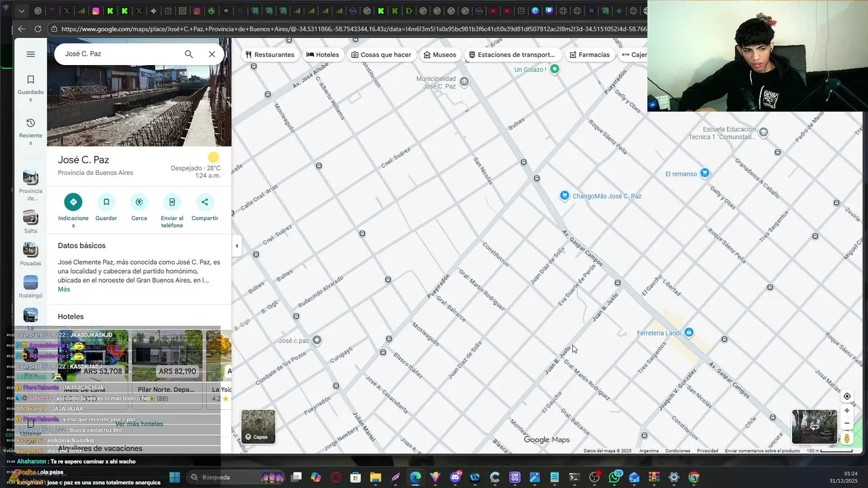Open Recientes history in sidebar
This screenshot has height=488, width=868.
click(31, 131)
